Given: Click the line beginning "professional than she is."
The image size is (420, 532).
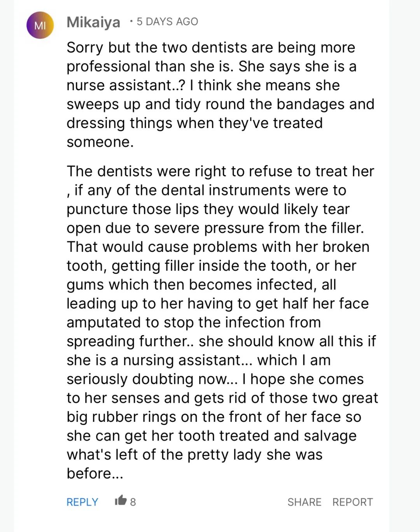Looking at the screenshot, I should (x=212, y=67).
